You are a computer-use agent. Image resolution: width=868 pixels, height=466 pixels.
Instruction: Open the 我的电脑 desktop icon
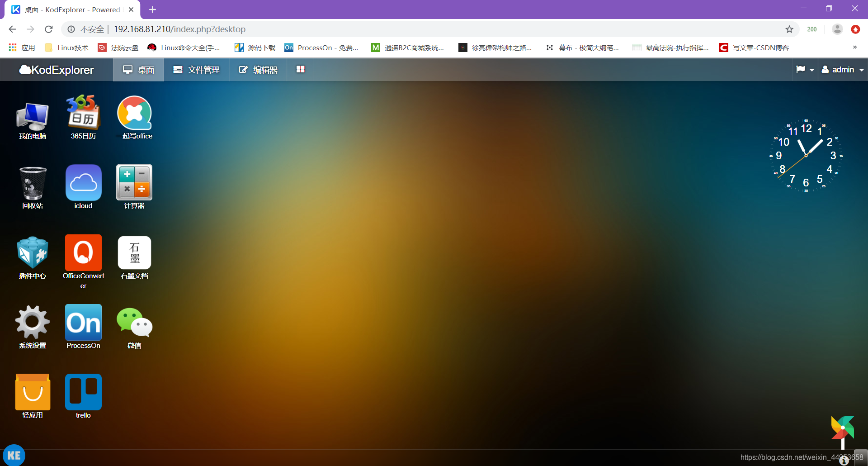point(33,120)
